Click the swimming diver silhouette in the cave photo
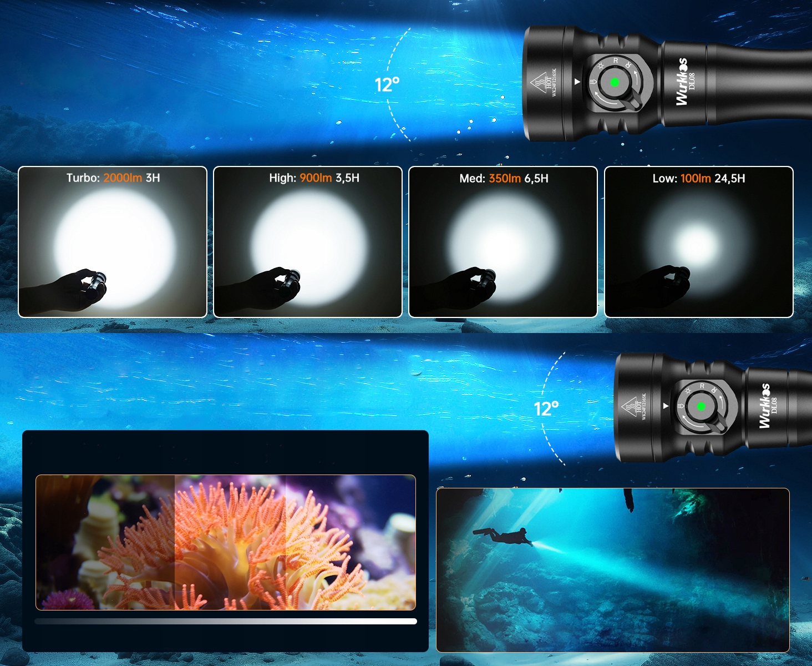812x666 pixels. (502, 536)
